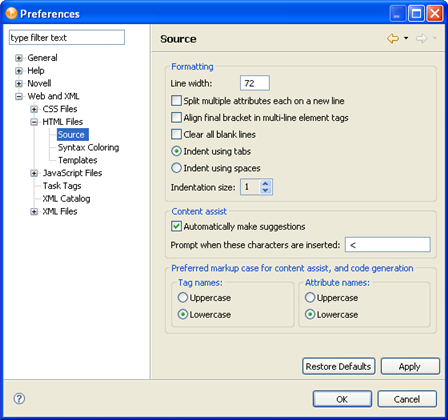Expand the JavaScript Files node

pyautogui.click(x=34, y=173)
